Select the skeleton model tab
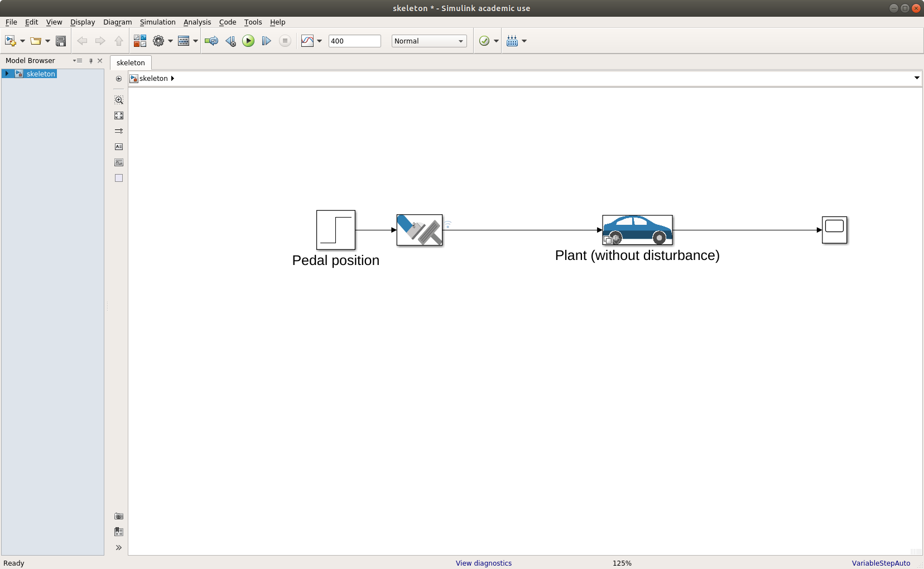This screenshot has height=569, width=924. pos(131,62)
